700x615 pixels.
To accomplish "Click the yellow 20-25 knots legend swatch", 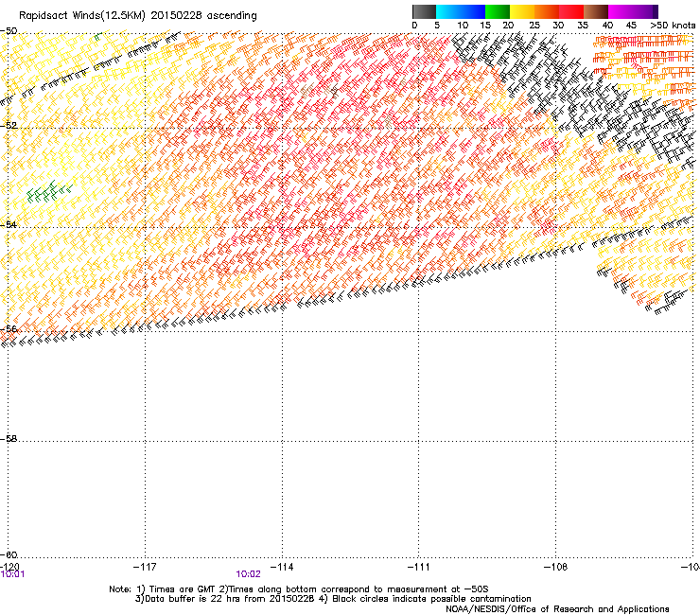I will [522, 11].
